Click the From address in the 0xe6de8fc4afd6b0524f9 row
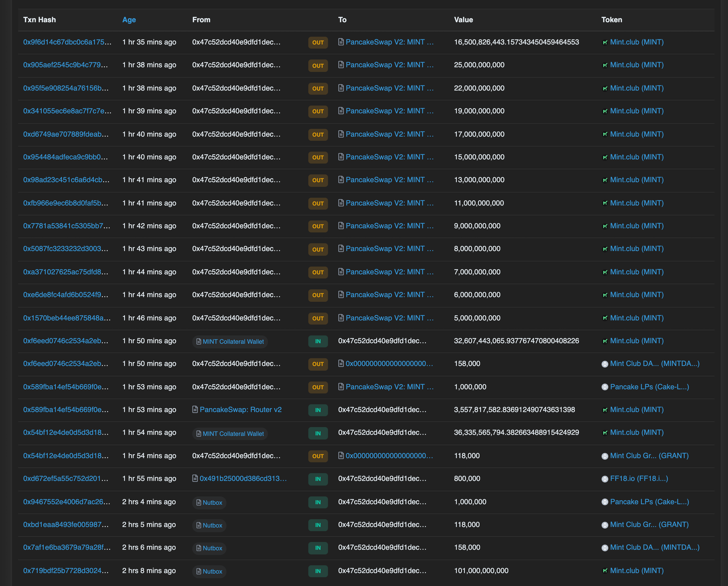 click(236, 295)
